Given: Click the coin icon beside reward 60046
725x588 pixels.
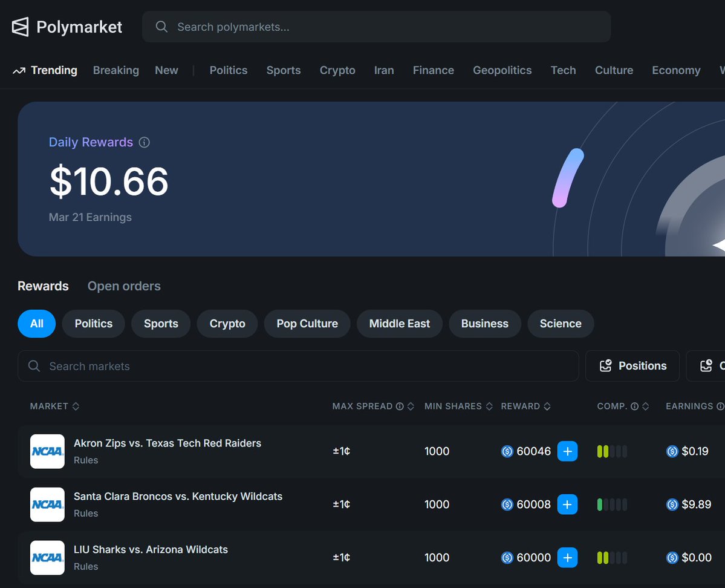Looking at the screenshot, I should (x=507, y=451).
